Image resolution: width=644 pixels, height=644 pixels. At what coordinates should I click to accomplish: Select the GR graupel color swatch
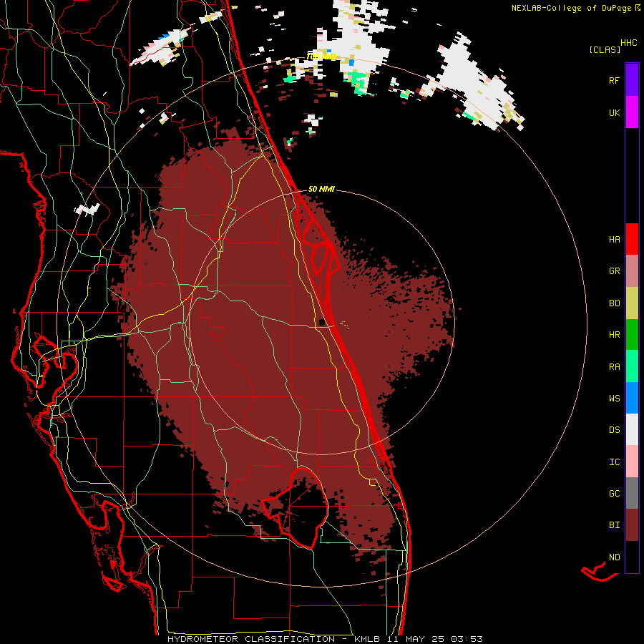[x=632, y=271]
